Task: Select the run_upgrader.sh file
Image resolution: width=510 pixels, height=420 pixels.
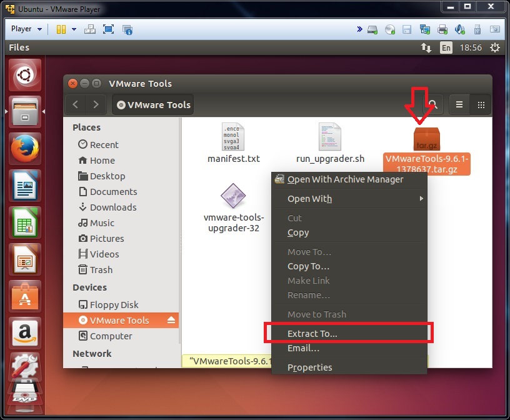Action: click(330, 143)
